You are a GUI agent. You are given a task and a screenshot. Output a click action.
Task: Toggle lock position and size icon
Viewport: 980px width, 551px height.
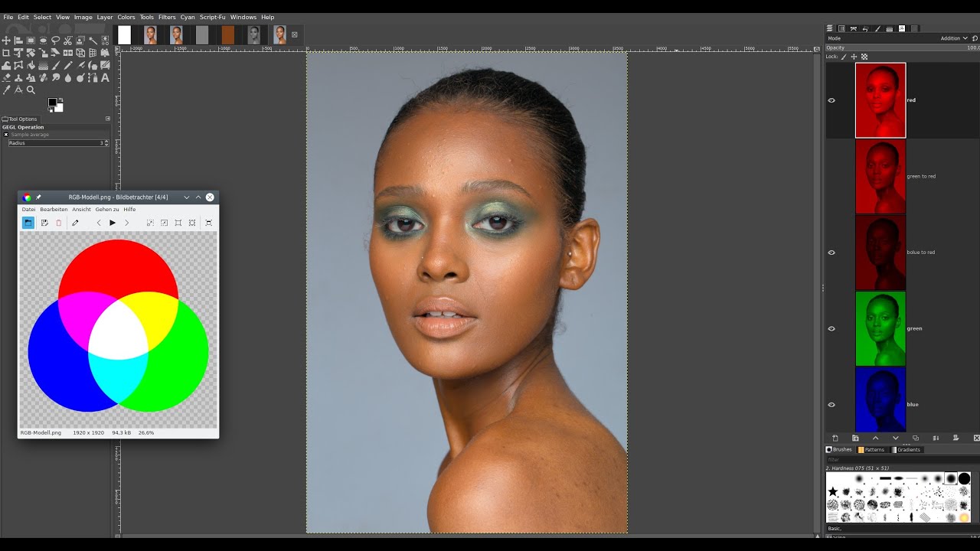[854, 57]
